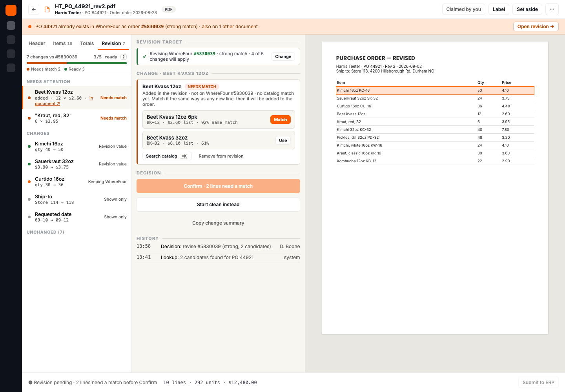
Task: Click Kombucha 12oz KB-12 document row
Action: click(435, 161)
